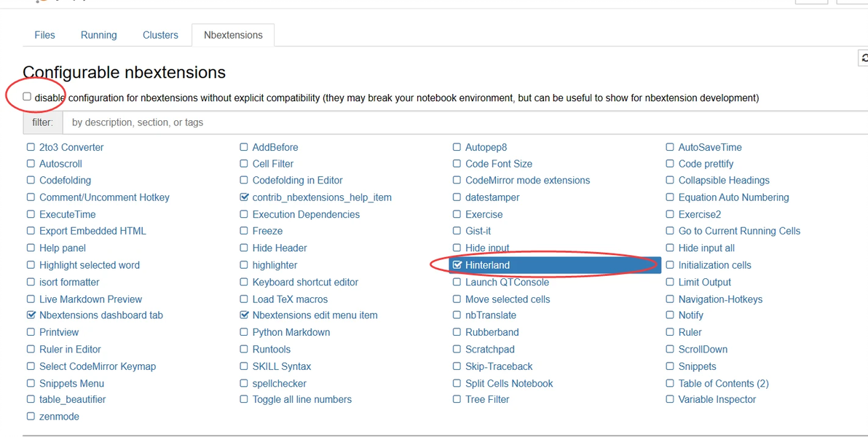Image resolution: width=868 pixels, height=437 pixels.
Task: Switch to the Files tab
Action: pyautogui.click(x=44, y=35)
